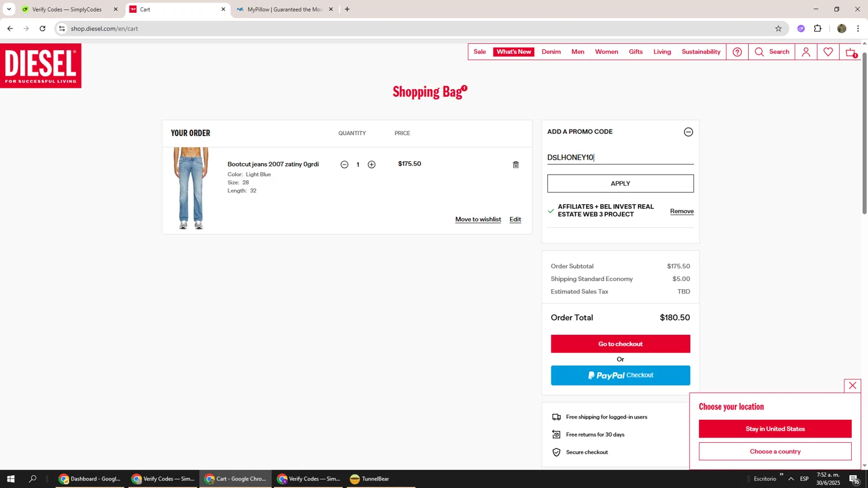868x488 pixels.
Task: Click Choose a country button
Action: point(775,452)
